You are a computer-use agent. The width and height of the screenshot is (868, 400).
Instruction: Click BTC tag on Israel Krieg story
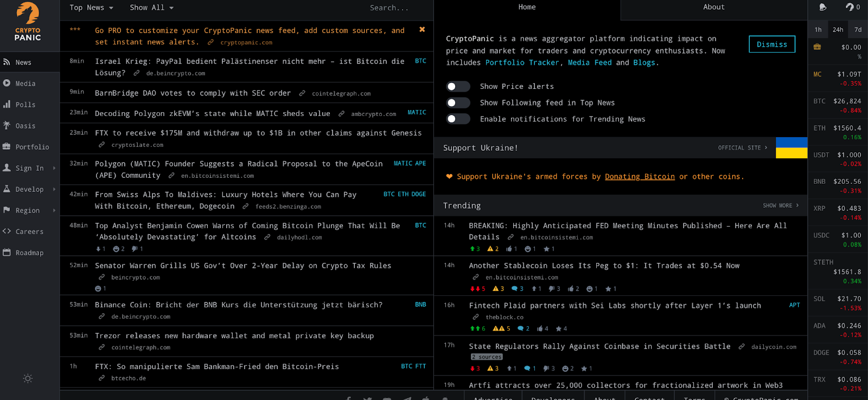420,61
